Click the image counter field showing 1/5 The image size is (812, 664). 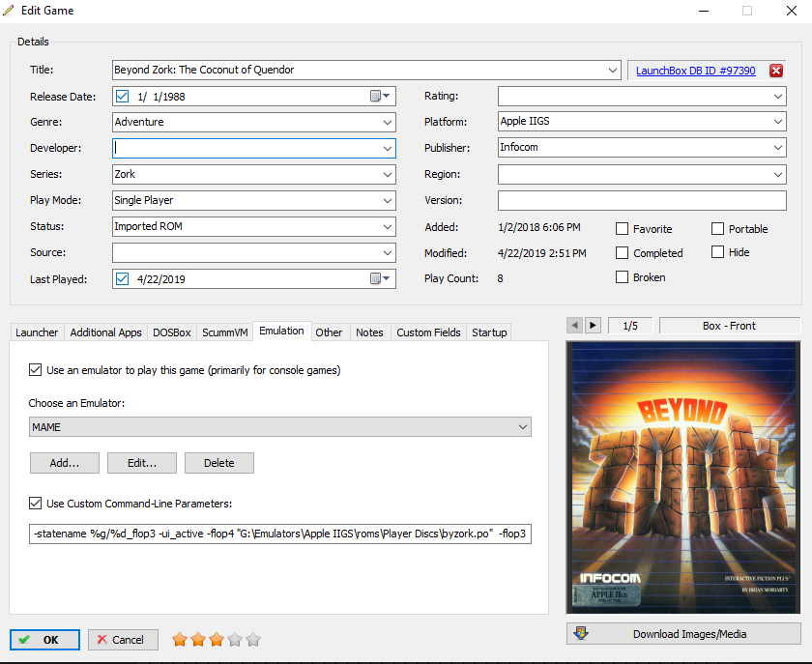coord(630,326)
